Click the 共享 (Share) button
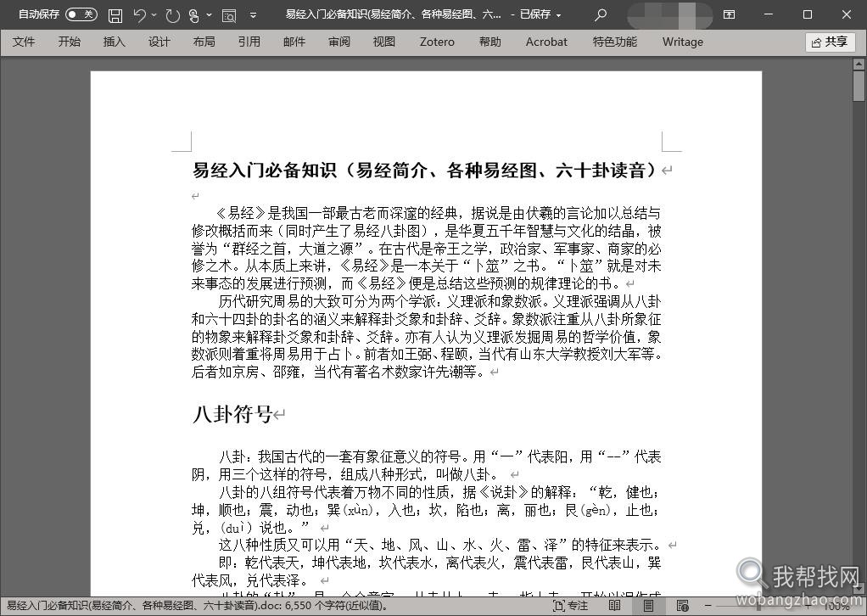This screenshot has height=616, width=867. click(x=830, y=42)
